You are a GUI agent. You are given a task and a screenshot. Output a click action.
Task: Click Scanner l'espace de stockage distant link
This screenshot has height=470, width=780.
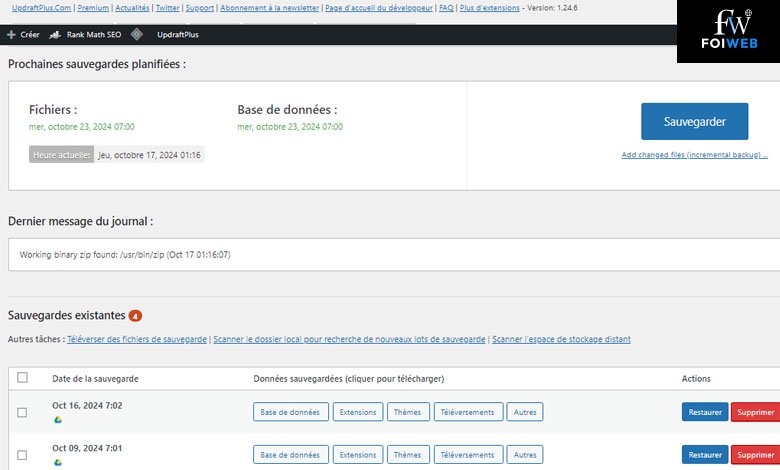pos(561,339)
